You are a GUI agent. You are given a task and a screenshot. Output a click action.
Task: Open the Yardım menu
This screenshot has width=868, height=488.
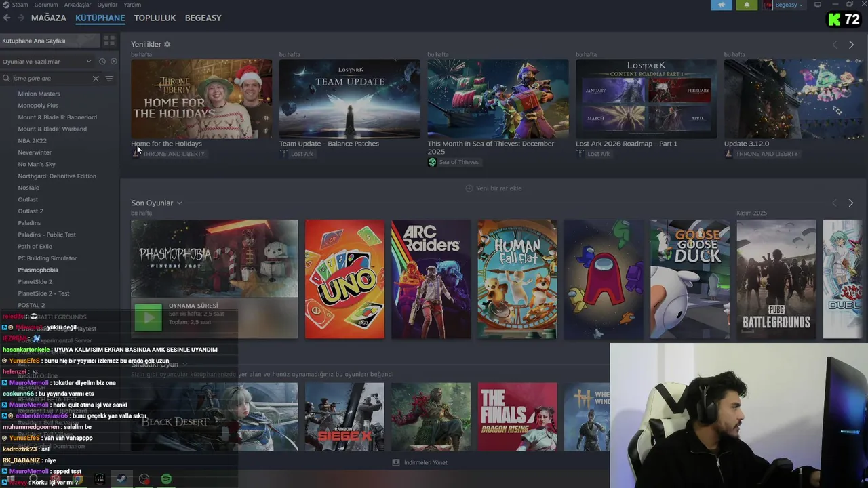point(132,5)
